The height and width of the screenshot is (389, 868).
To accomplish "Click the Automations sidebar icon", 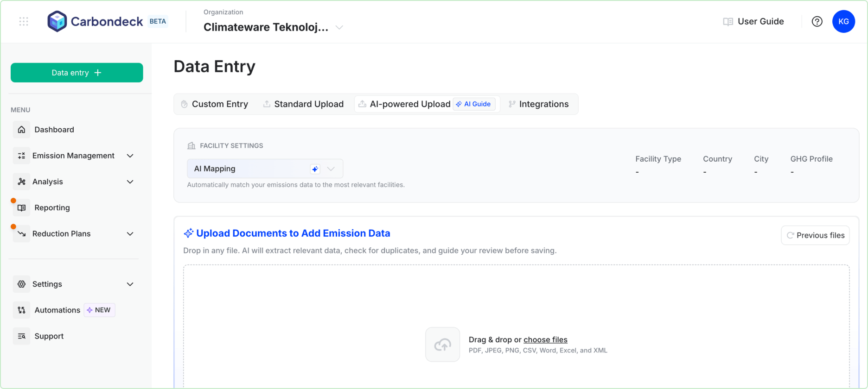I will (x=21, y=310).
